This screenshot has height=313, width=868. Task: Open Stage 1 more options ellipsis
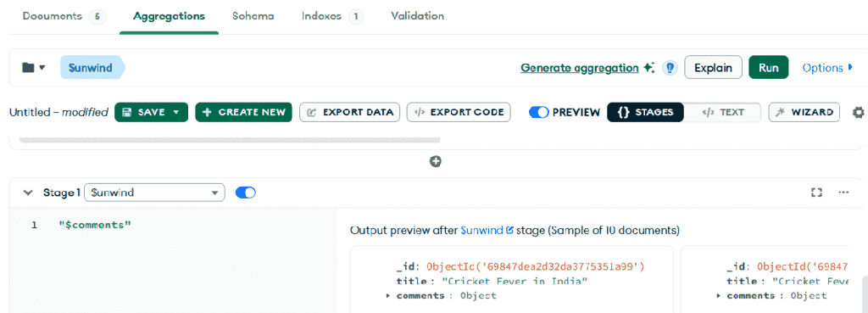843,193
